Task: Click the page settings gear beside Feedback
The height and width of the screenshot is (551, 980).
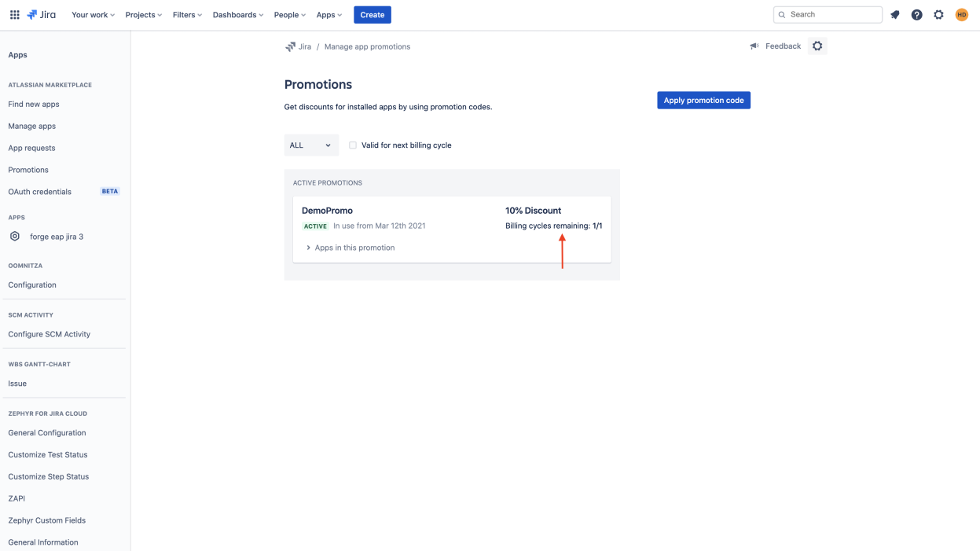Action: 817,46
